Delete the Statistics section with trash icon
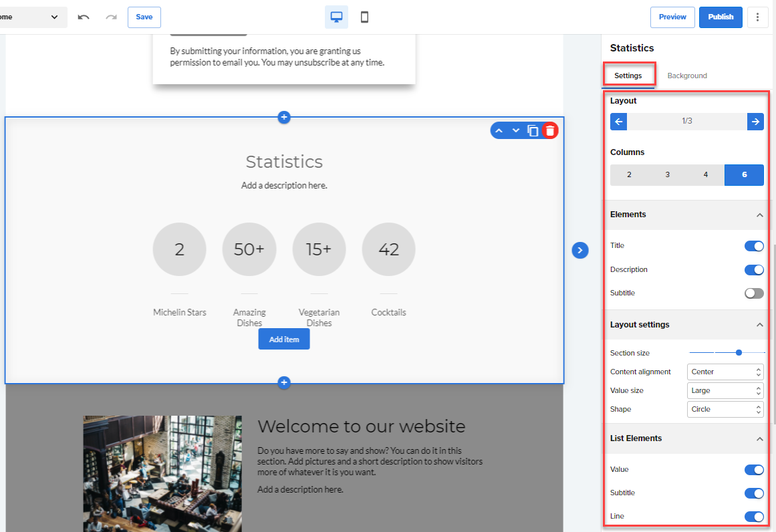 (x=550, y=130)
